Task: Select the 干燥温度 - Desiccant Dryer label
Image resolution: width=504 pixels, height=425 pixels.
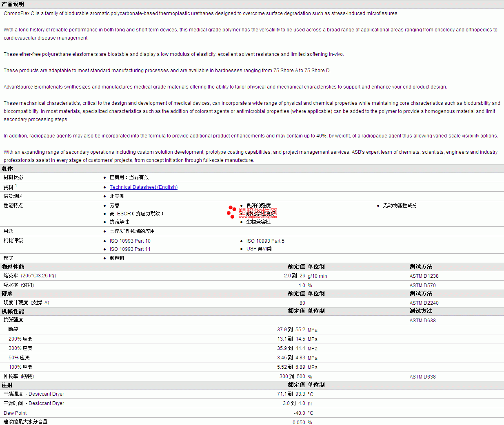Action: (x=34, y=394)
